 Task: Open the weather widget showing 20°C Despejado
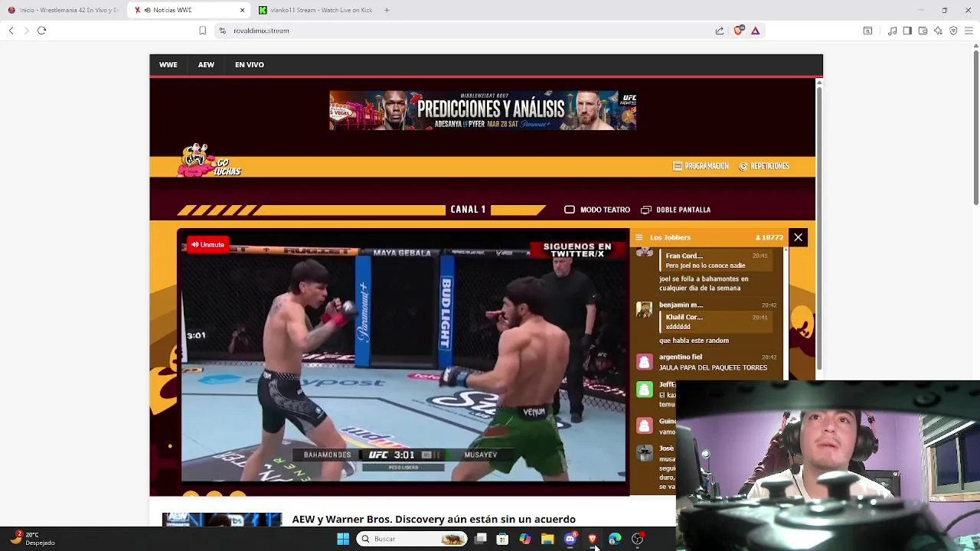click(x=32, y=539)
